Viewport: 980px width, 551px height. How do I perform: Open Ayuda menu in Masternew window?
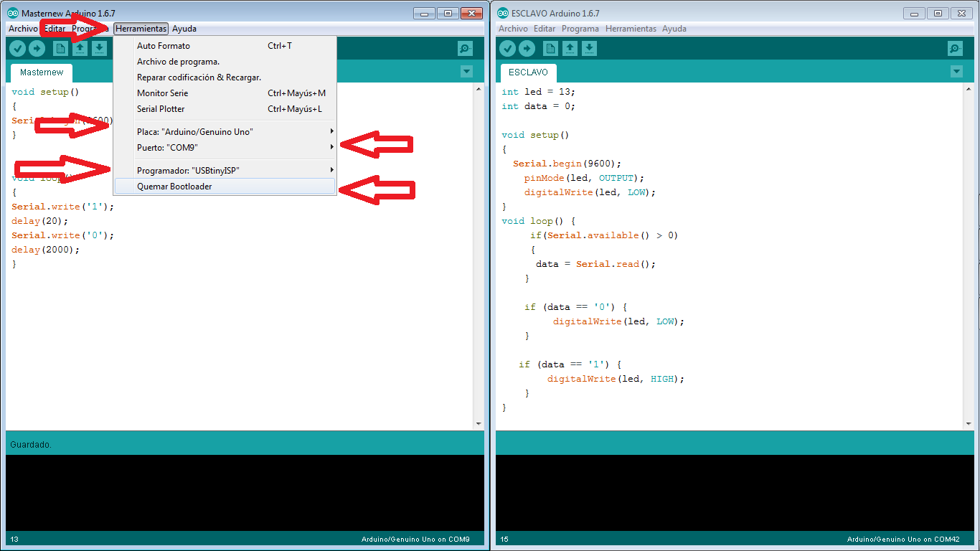(x=184, y=29)
